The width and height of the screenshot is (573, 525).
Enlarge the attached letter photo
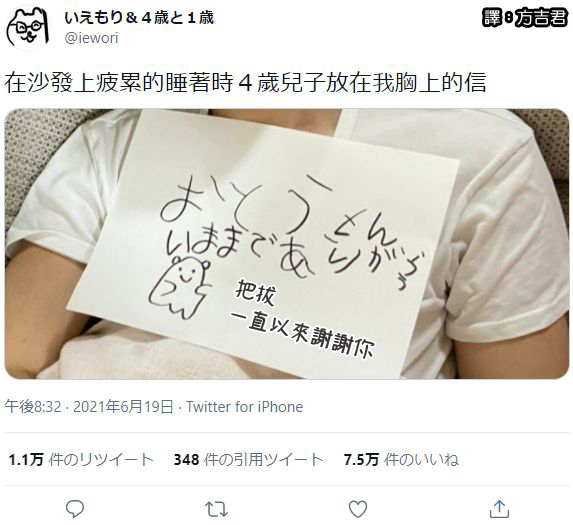pos(286,244)
